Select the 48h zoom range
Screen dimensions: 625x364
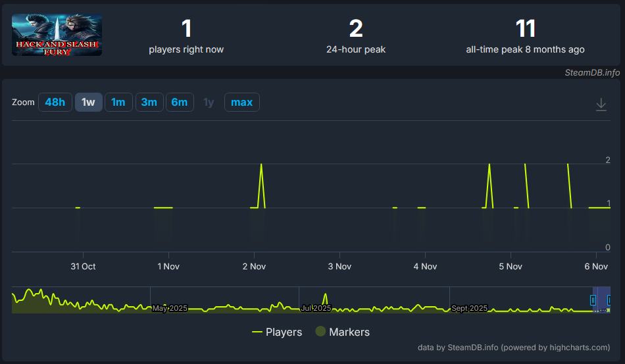(x=55, y=102)
